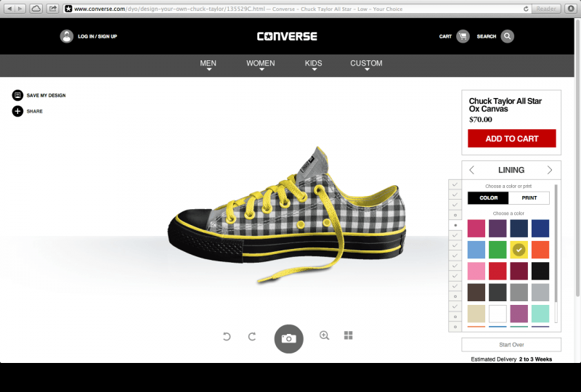Choose the red lining color
Viewport: 581px width, 392px height.
(x=497, y=271)
